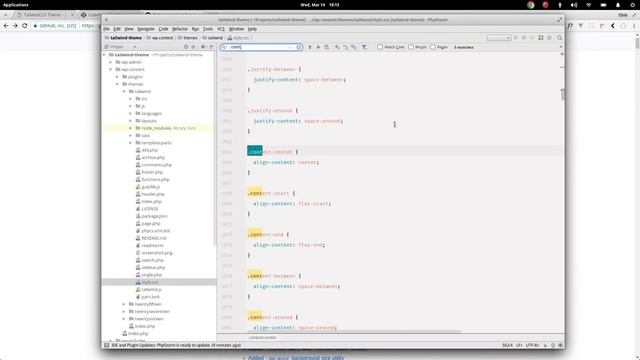Click browser back arrow in Chrome window
Screen dimensions: 640x360
click(6, 25)
